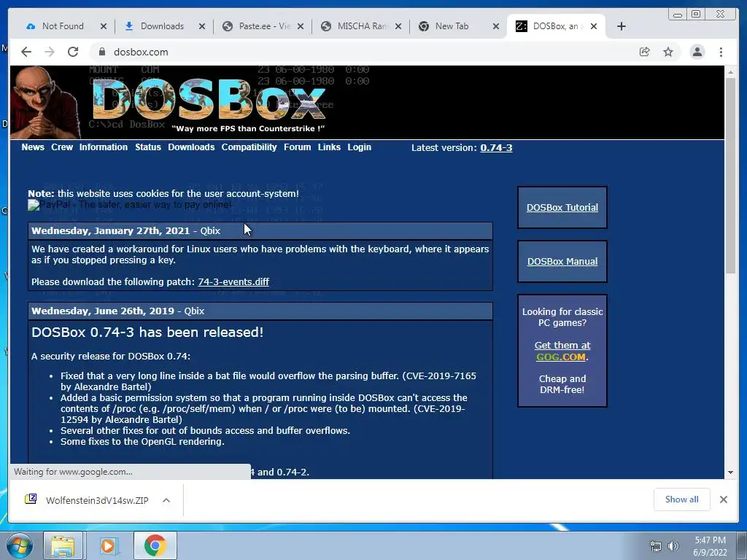This screenshot has width=747, height=560.
Task: Open the News site menu link
Action: 33,147
